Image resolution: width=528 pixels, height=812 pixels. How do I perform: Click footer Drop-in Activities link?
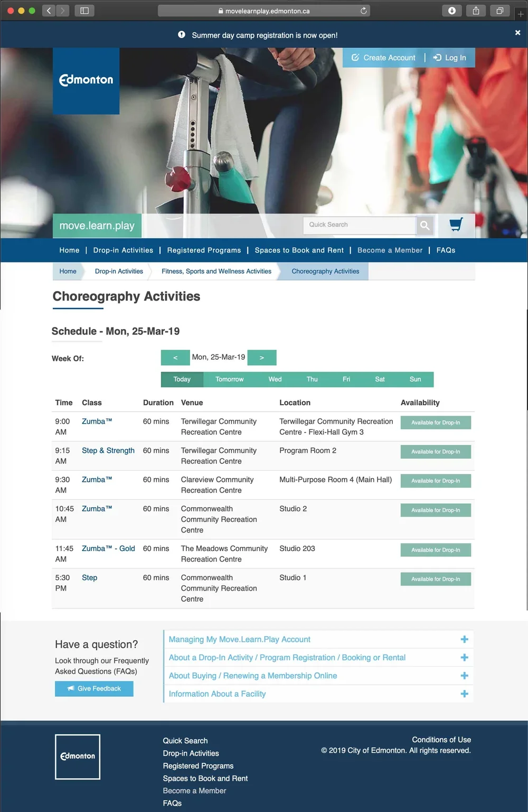pyautogui.click(x=191, y=753)
